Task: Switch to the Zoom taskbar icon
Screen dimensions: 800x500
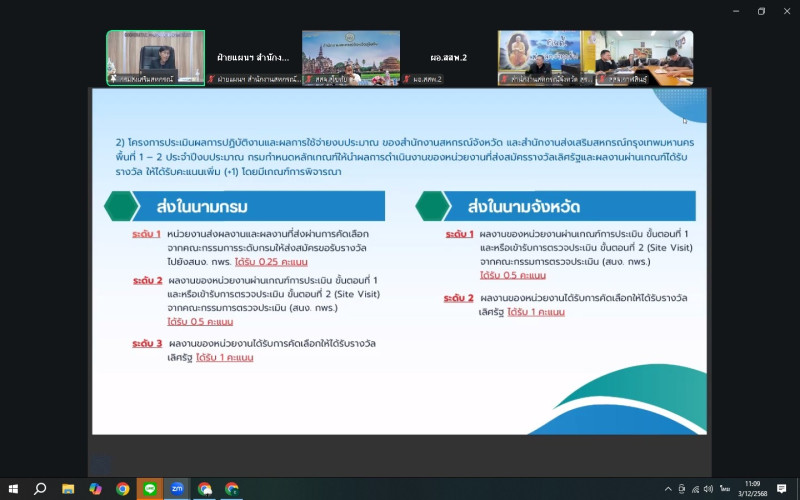Action: [177, 489]
